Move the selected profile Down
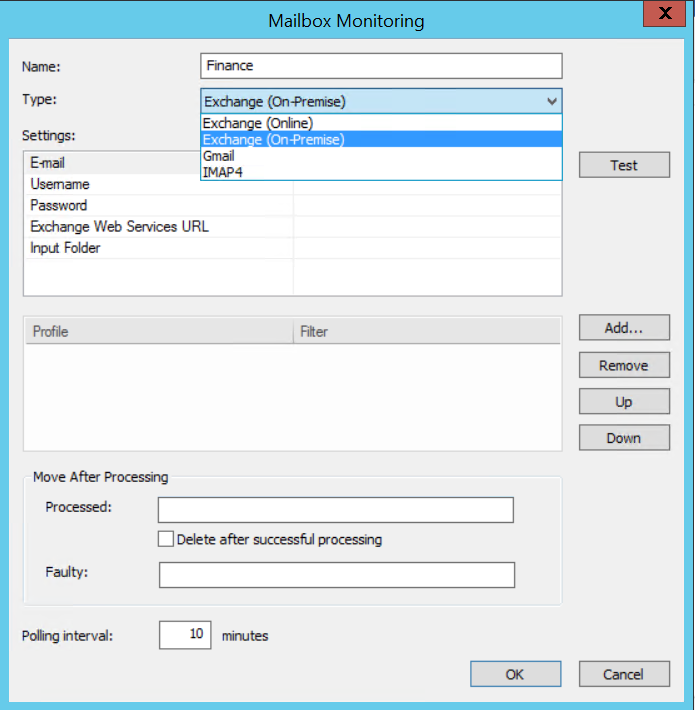The image size is (695, 710). click(624, 437)
